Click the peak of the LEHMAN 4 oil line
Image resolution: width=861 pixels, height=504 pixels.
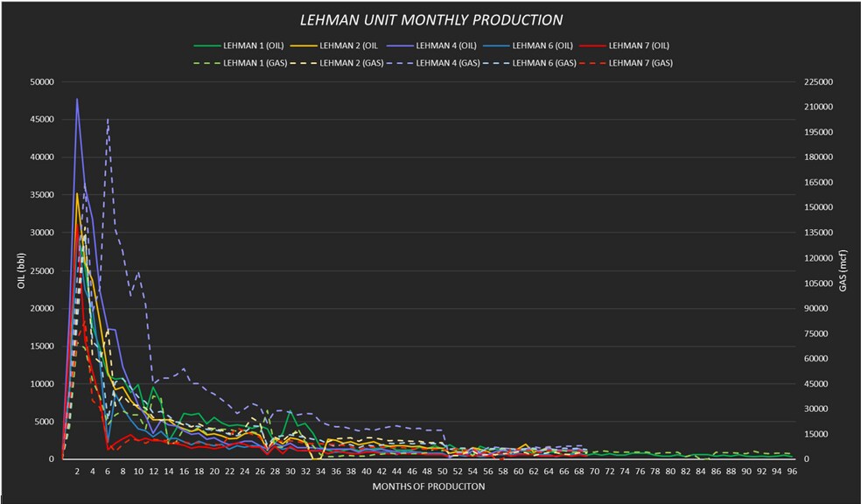pos(77,99)
